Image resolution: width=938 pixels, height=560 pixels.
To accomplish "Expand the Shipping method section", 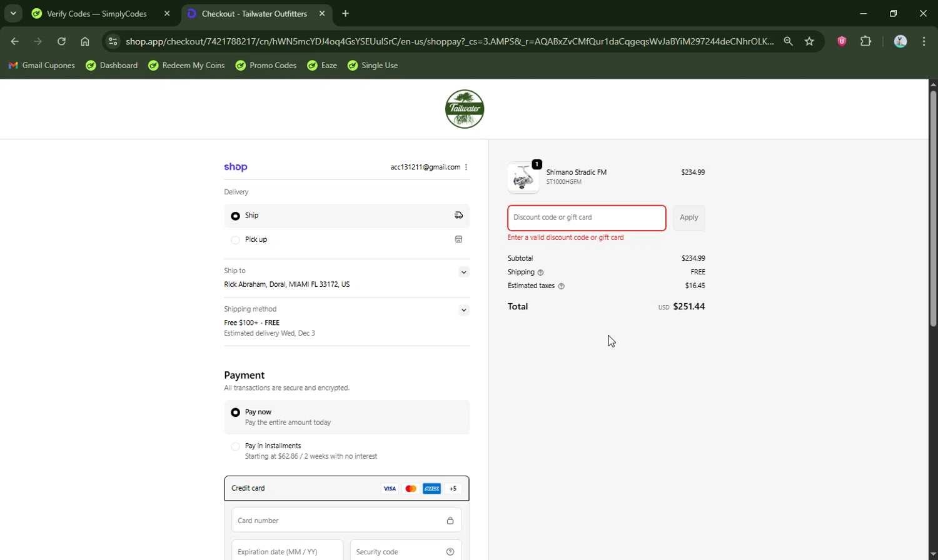I will 463,310.
